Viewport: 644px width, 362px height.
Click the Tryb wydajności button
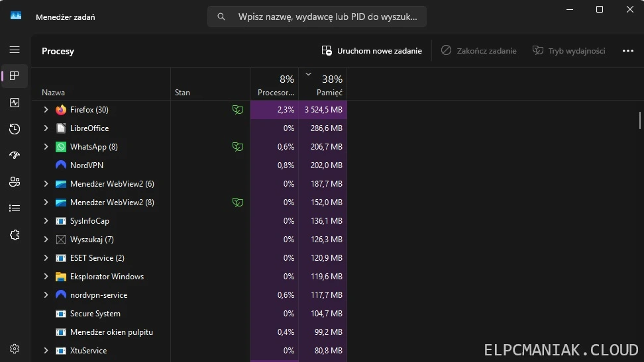569,51
